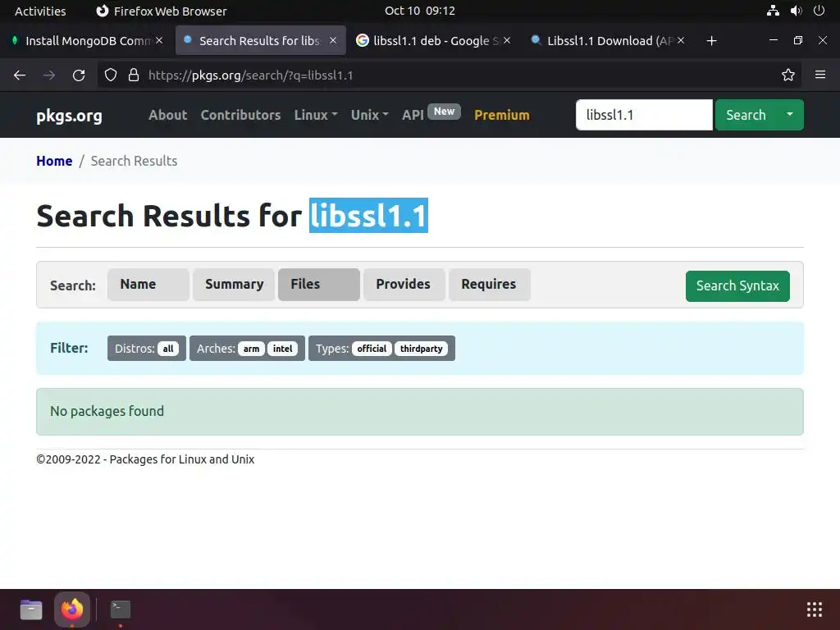This screenshot has width=840, height=630.
Task: Go to Home breadcrumb
Action: click(x=54, y=162)
